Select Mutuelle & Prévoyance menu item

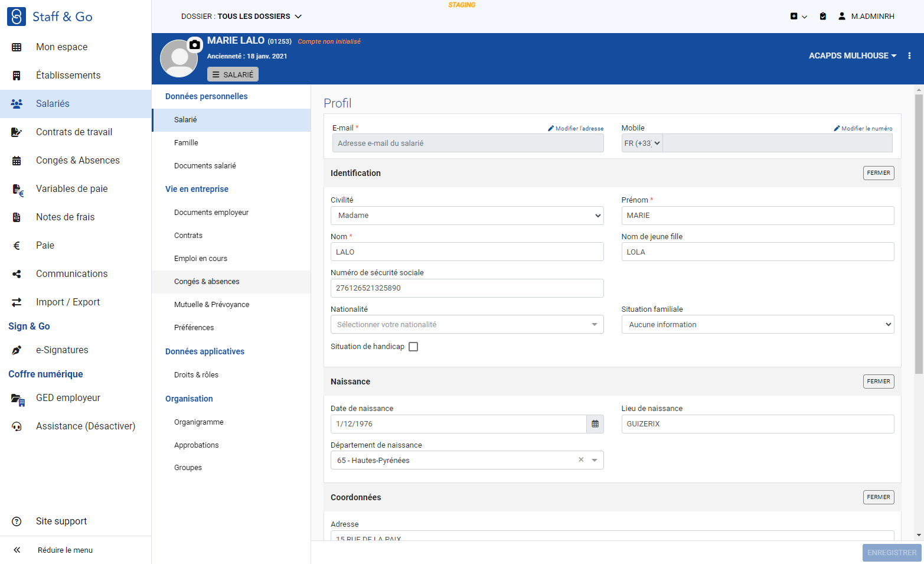(231, 305)
